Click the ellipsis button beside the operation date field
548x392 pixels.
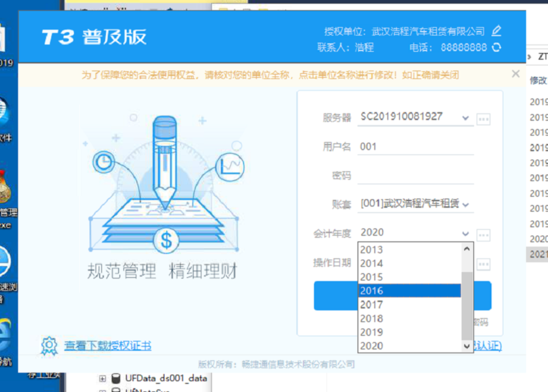(483, 264)
